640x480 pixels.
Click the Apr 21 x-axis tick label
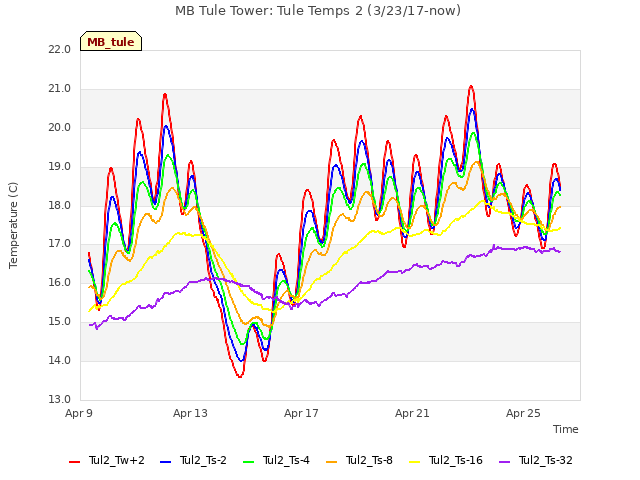(412, 413)
